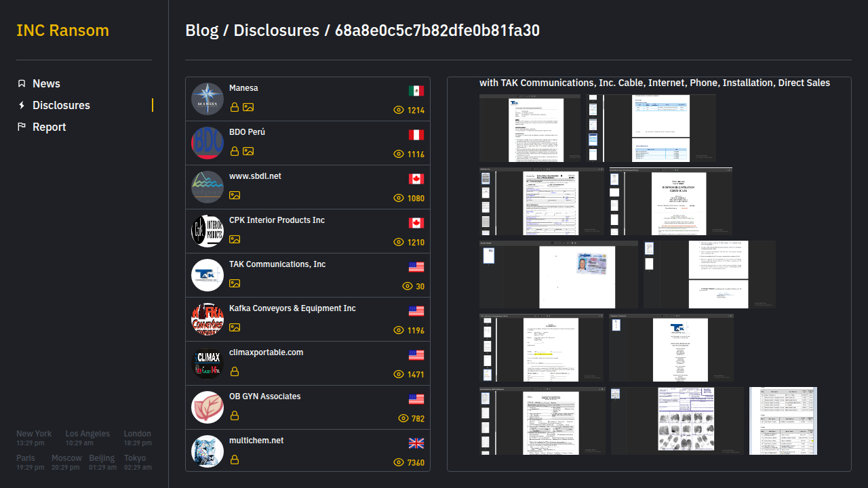Image resolution: width=868 pixels, height=488 pixels.
Task: Click the lock icon in the Manesa row
Action: click(x=235, y=107)
